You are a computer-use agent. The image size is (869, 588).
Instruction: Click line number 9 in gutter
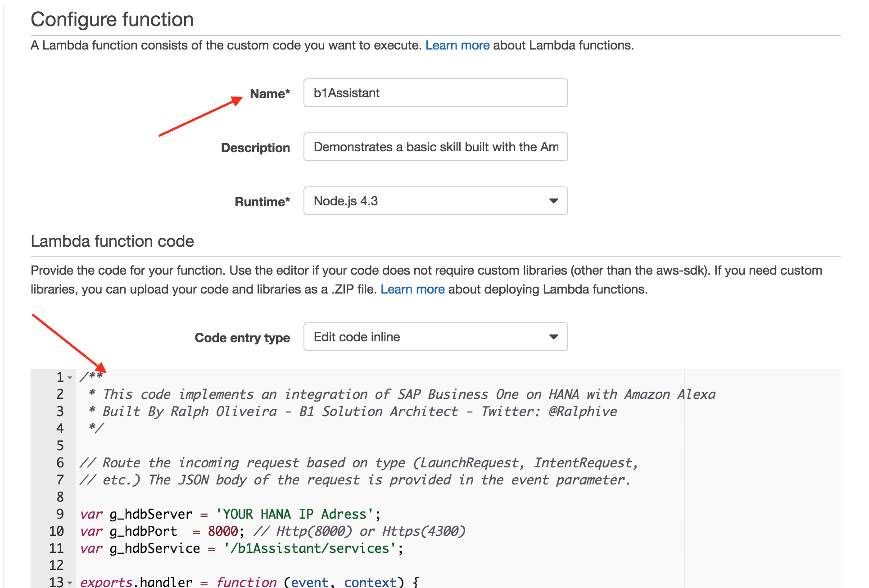pyautogui.click(x=60, y=514)
